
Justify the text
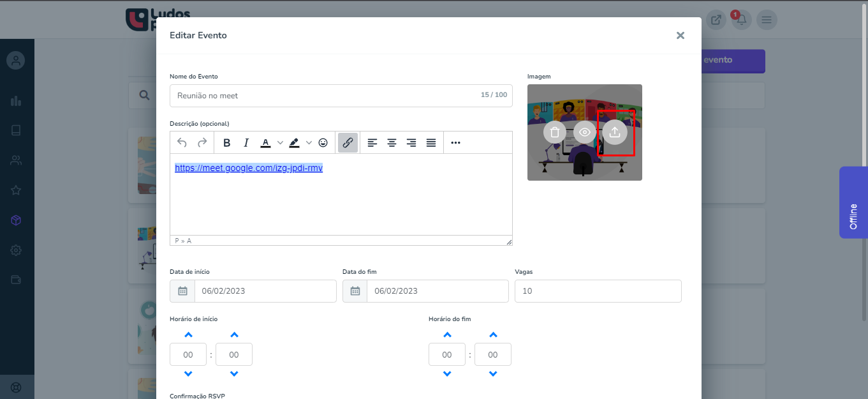(431, 143)
